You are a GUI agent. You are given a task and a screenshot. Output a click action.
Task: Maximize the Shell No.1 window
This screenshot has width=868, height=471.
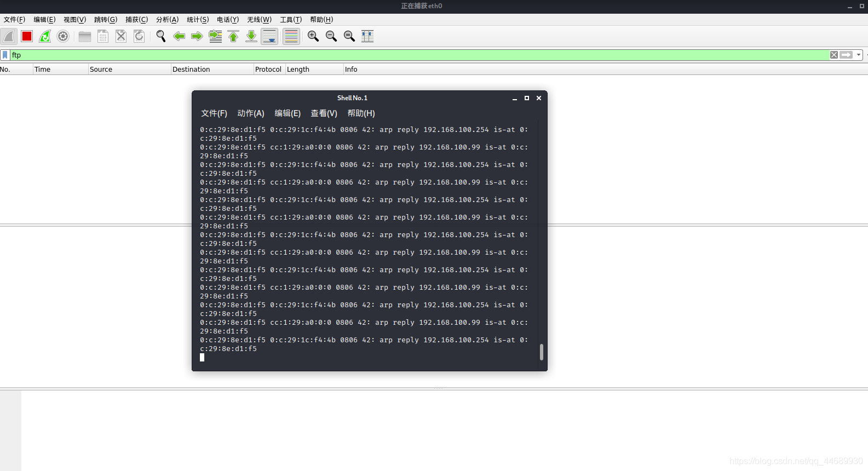(x=527, y=98)
